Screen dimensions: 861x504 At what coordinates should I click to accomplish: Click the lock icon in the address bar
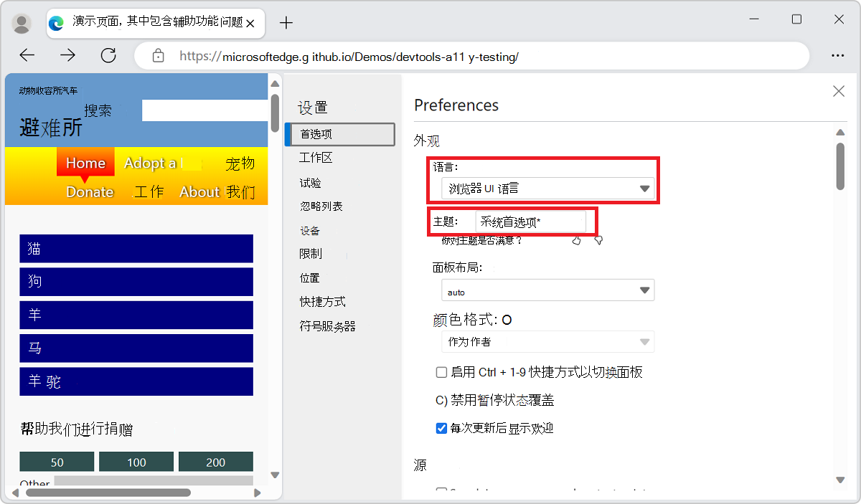coord(158,55)
